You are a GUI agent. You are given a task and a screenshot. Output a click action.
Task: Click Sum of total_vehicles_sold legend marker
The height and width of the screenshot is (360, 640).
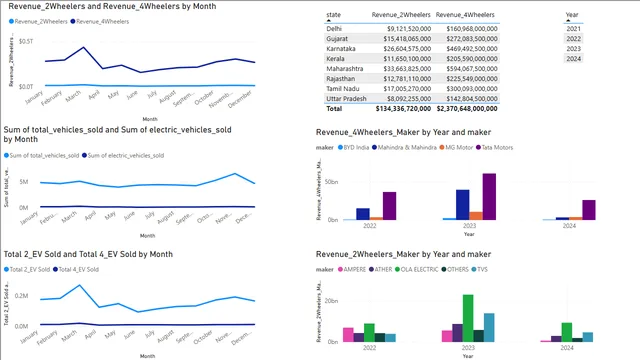[6, 156]
